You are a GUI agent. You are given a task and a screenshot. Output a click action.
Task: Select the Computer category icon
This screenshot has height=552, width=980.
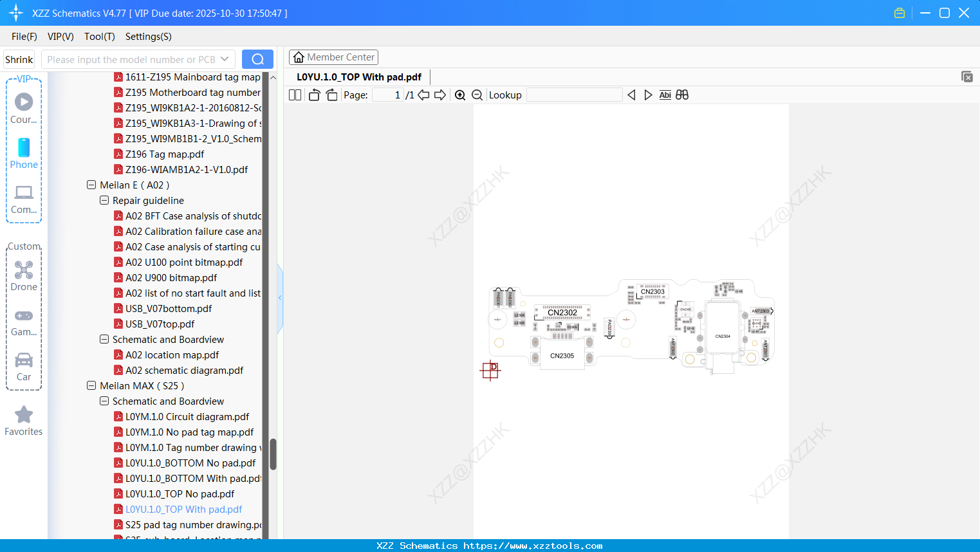tap(24, 199)
